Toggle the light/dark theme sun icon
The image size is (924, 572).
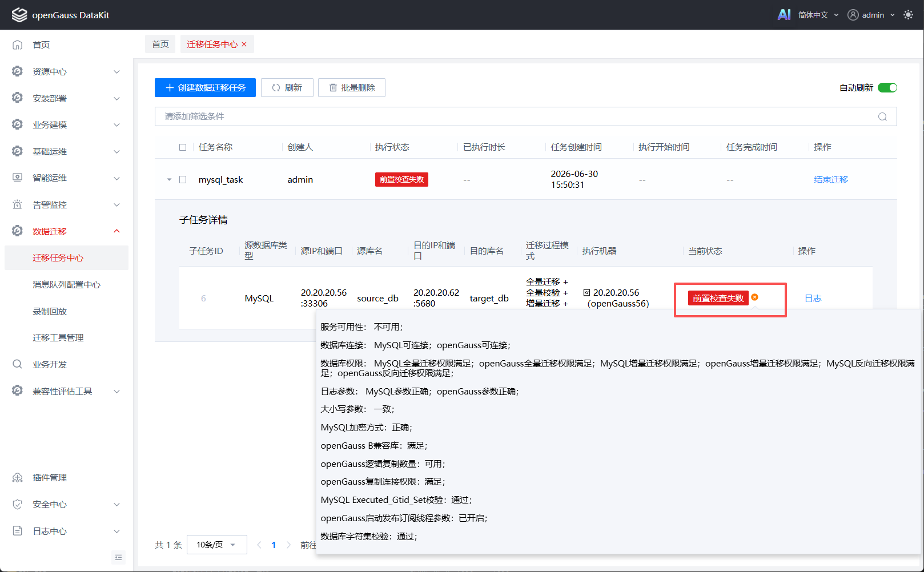[x=908, y=15]
